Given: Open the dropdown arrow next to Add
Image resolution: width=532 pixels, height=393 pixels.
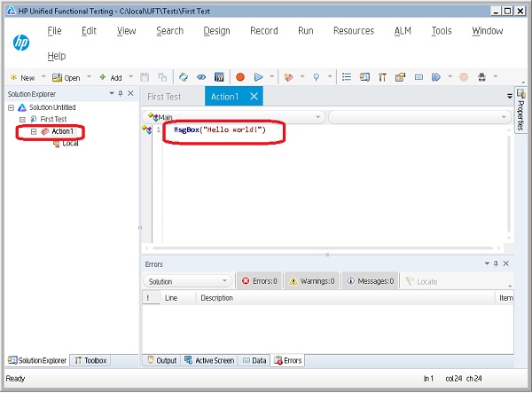Looking at the screenshot, I should coord(130,76).
